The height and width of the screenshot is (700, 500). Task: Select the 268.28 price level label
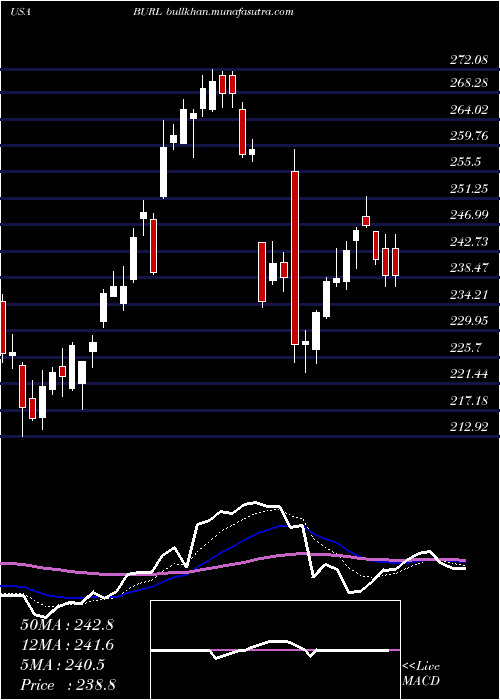pos(468,83)
